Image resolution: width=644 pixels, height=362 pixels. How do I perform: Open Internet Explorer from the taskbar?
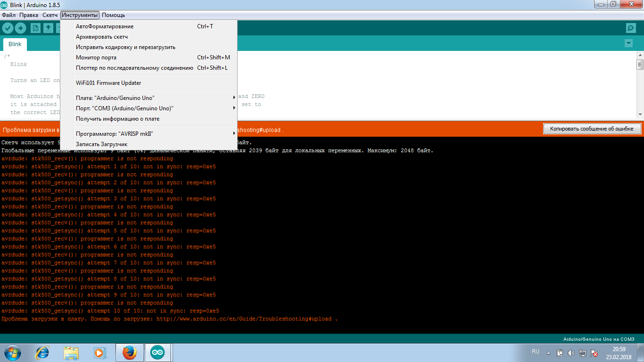[43, 353]
